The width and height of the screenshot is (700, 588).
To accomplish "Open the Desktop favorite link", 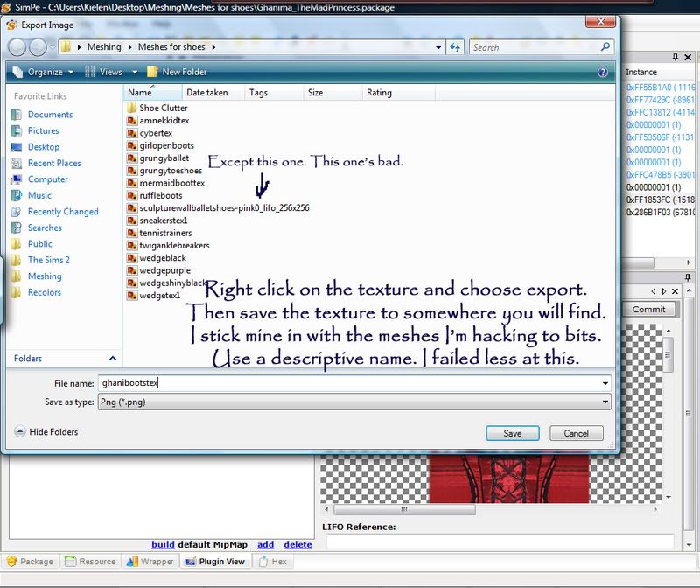I will [43, 147].
